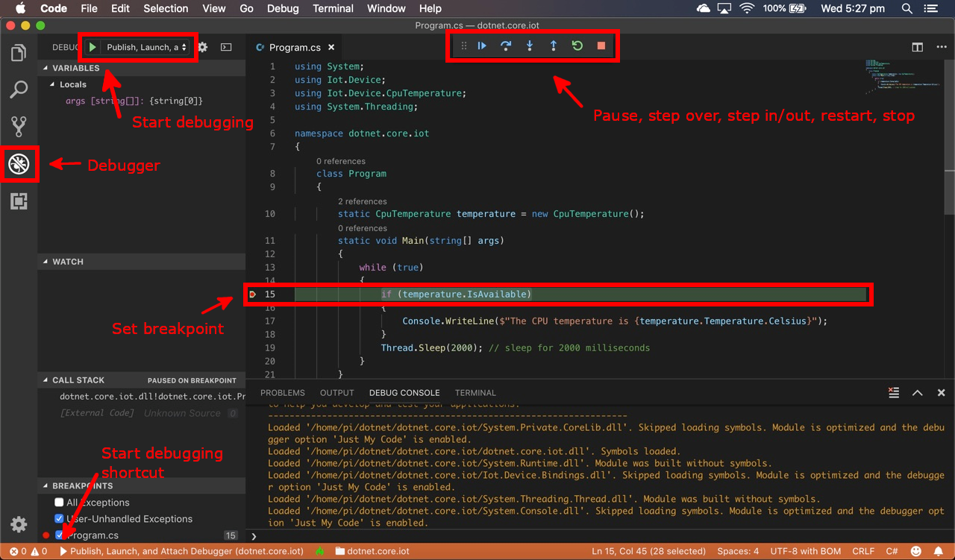The width and height of the screenshot is (955, 560).
Task: Click Publish, Launch, and Attach Debugger status item
Action: (x=181, y=551)
